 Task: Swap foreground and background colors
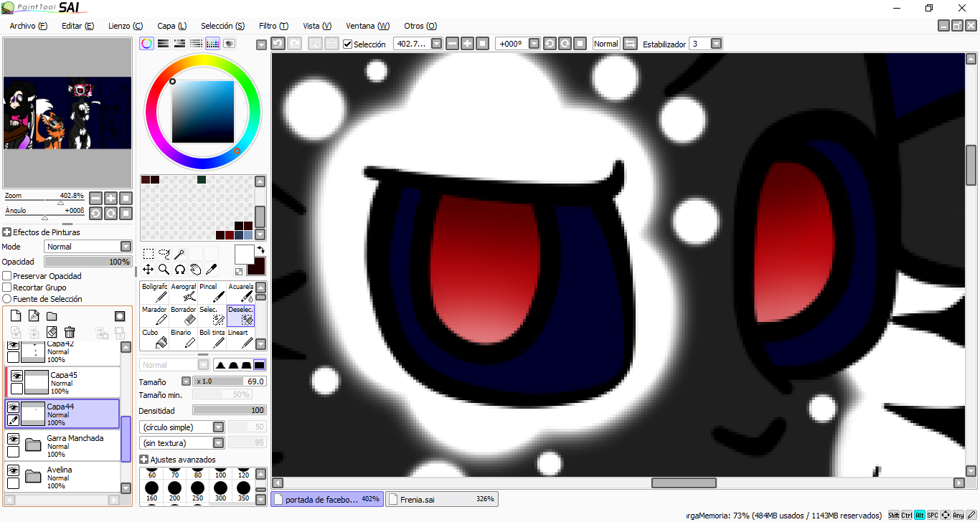[x=261, y=250]
